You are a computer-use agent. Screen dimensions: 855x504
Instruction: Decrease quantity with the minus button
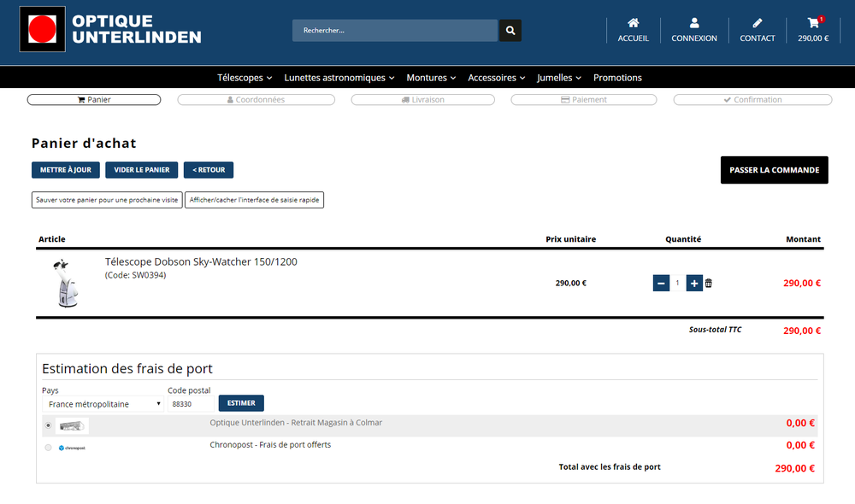coord(661,284)
